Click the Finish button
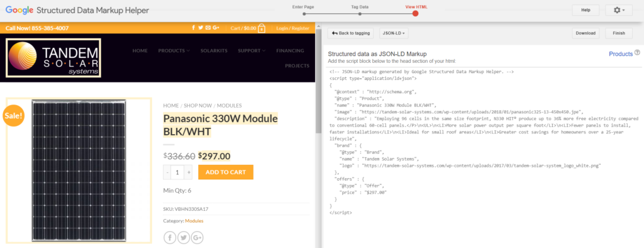The image size is (644, 248). (x=619, y=33)
